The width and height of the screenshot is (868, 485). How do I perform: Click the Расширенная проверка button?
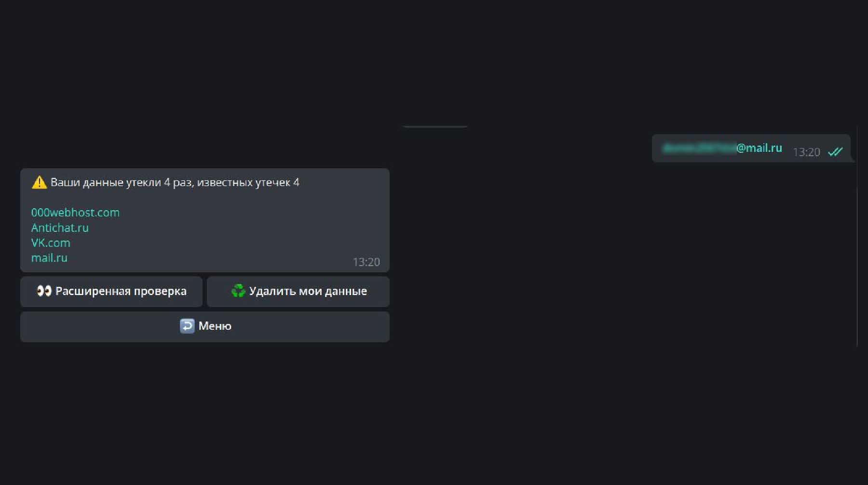click(111, 291)
